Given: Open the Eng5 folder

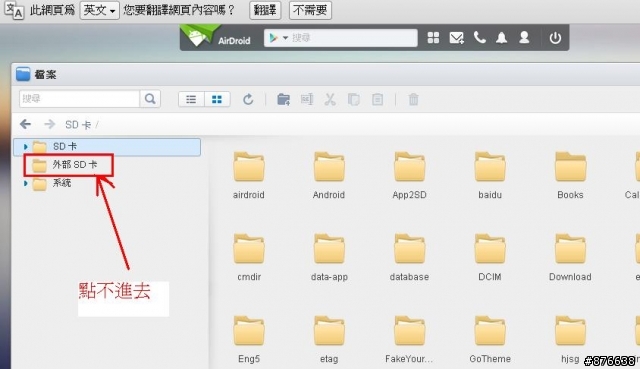Looking at the screenshot, I should 249,340.
